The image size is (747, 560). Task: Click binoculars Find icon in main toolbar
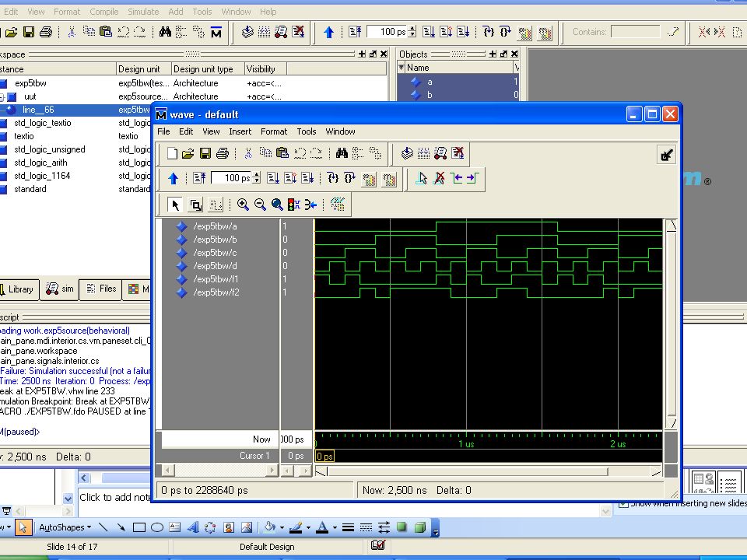click(x=165, y=33)
